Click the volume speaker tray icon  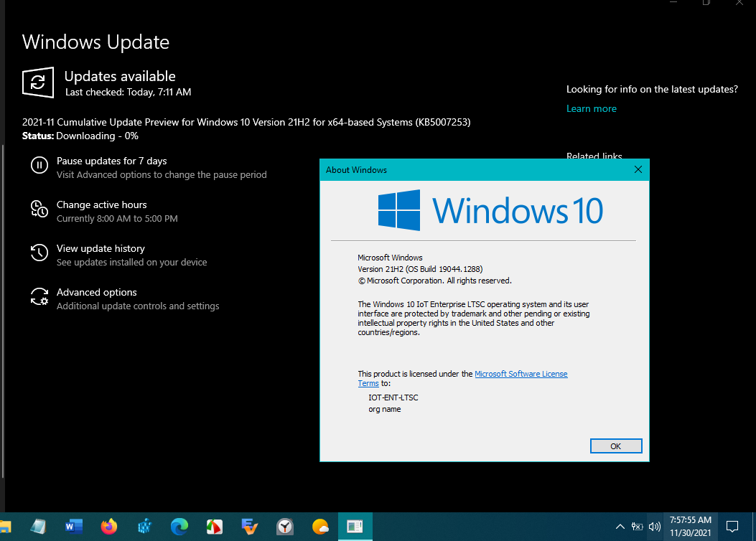[654, 527]
